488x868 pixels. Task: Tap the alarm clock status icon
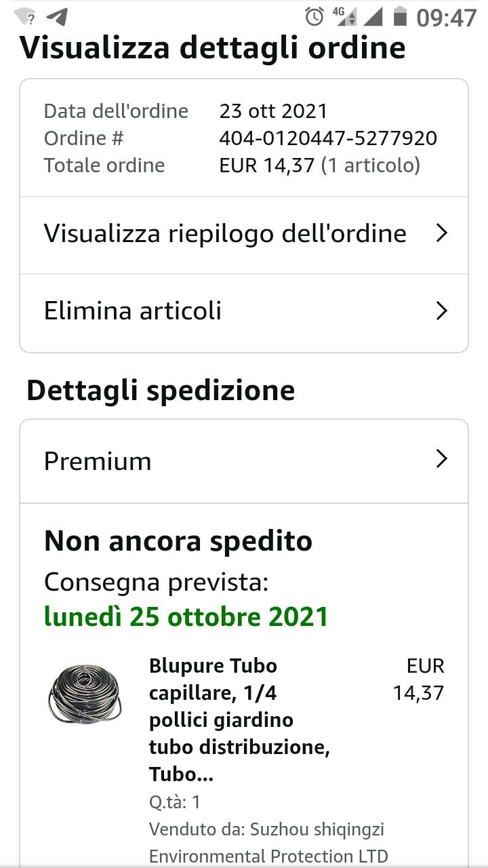[314, 16]
